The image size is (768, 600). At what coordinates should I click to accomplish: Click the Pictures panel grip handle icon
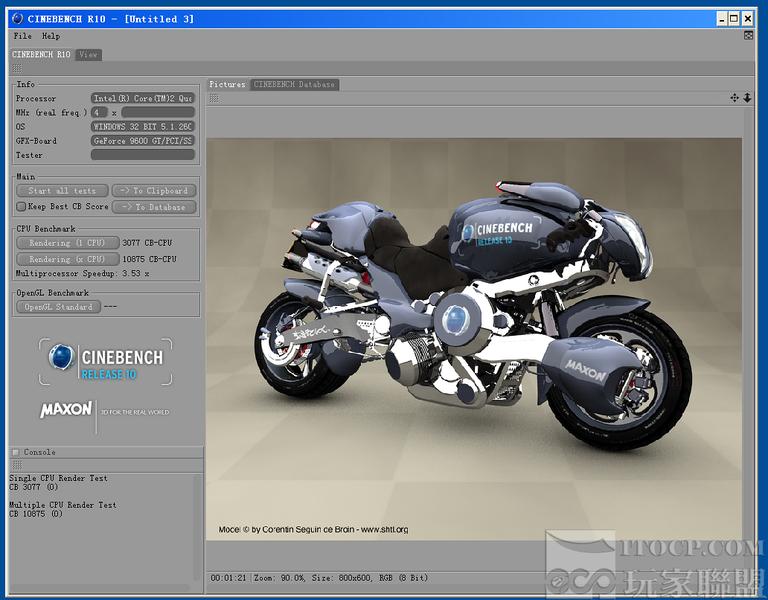click(214, 98)
